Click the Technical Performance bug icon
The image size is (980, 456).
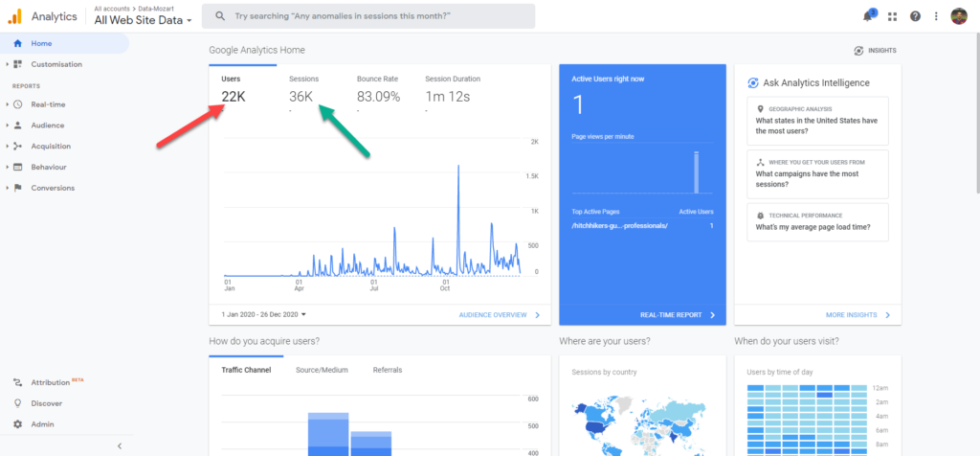click(x=760, y=216)
